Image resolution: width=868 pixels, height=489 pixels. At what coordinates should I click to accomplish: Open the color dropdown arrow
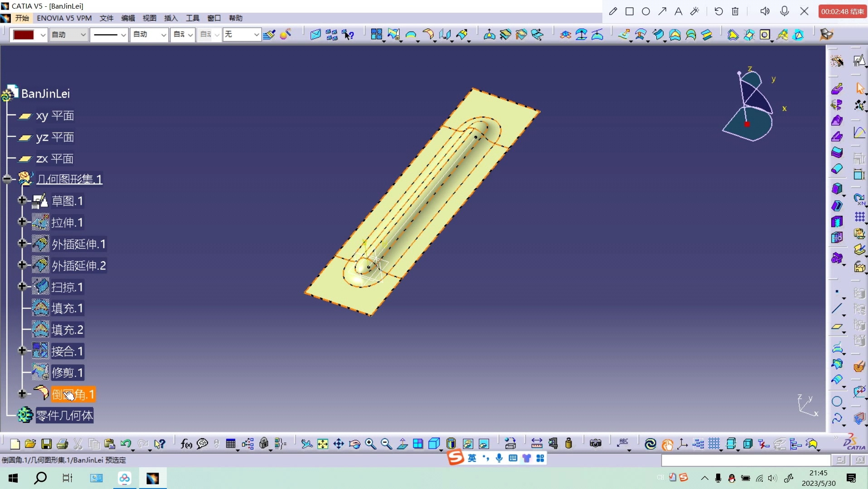tap(43, 34)
